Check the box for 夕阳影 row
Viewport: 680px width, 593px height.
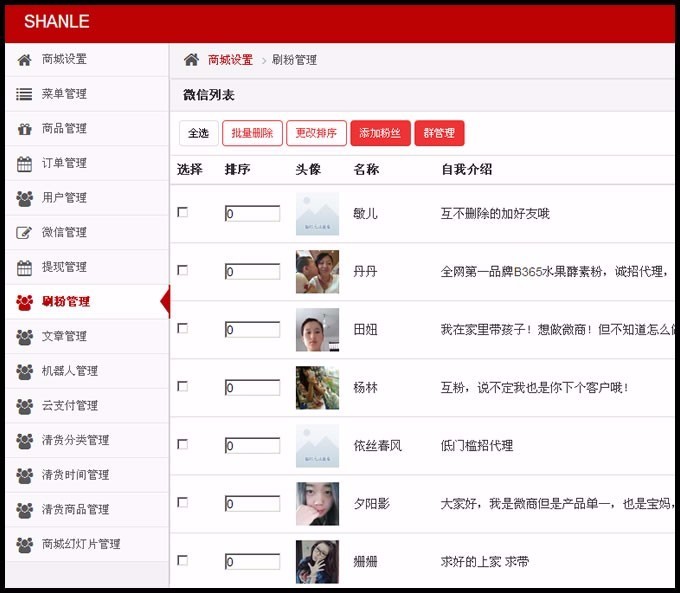(x=183, y=502)
